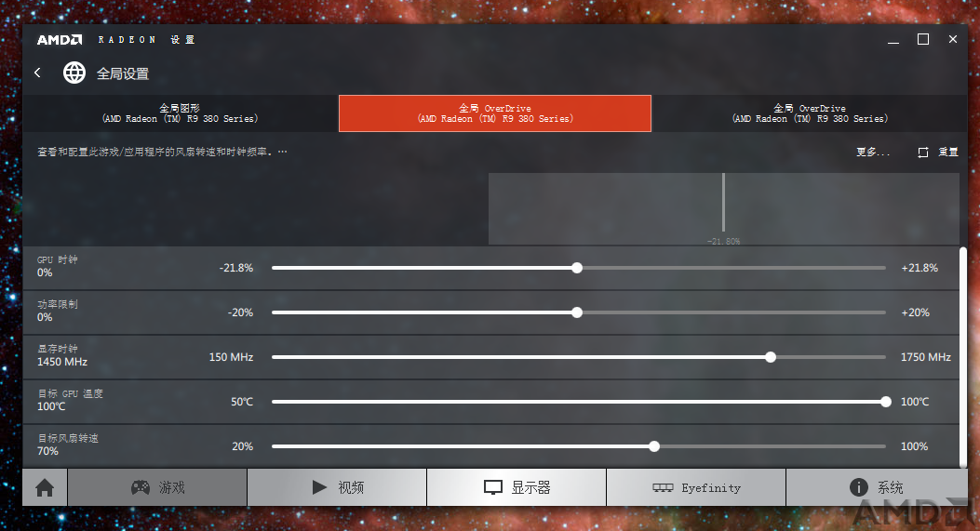980x531 pixels.
Task: Click the 显存时钟 slider handle
Action: (x=771, y=357)
